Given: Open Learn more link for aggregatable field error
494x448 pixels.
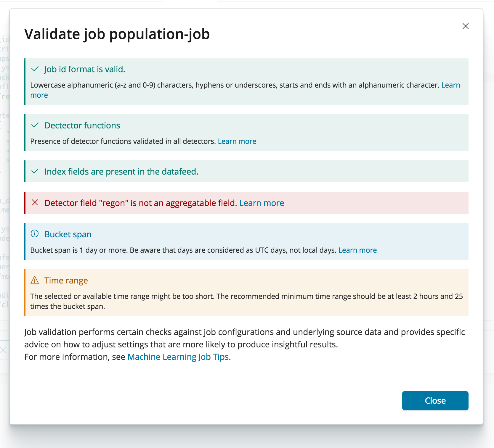Looking at the screenshot, I should 262,203.
